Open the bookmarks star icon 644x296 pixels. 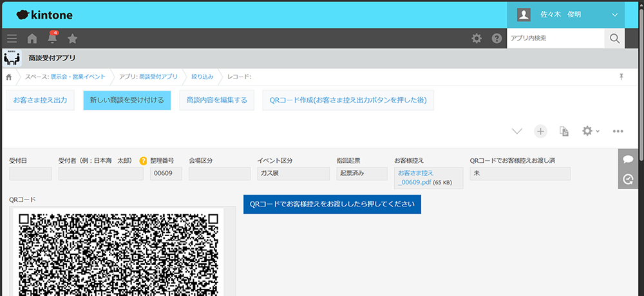(x=72, y=39)
